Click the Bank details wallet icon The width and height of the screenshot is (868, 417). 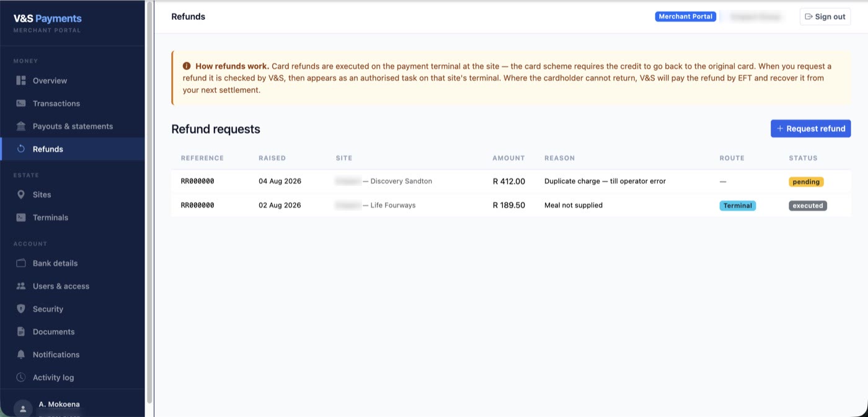[21, 263]
